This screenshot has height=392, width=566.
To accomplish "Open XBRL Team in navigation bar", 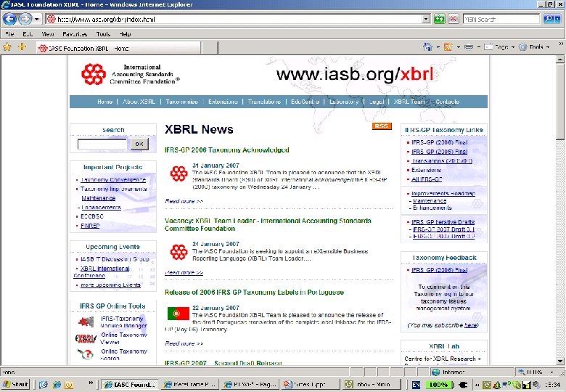I will [x=410, y=102].
